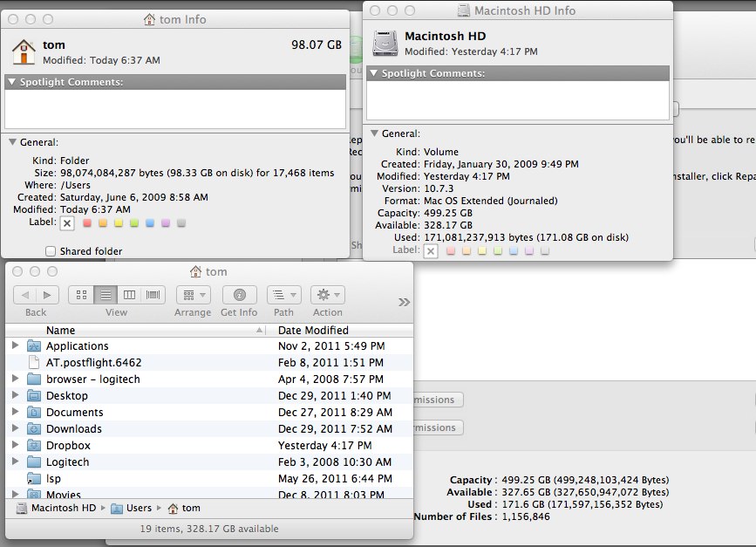Expand the Dropbox folder row
Screen dimensions: 756x547
tap(15, 445)
